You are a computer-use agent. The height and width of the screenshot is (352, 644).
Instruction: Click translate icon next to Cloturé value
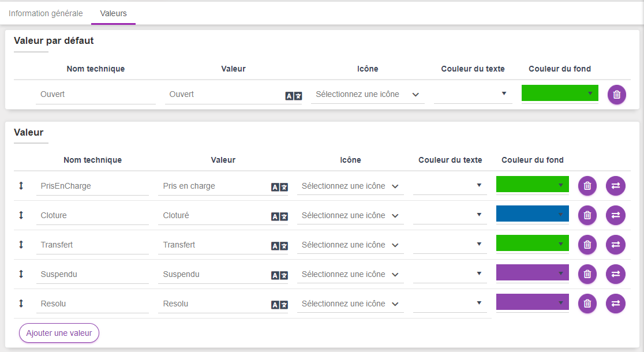click(x=279, y=216)
